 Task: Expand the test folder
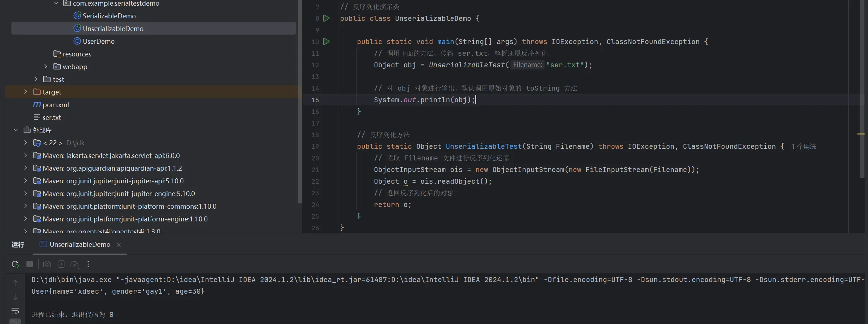36,79
